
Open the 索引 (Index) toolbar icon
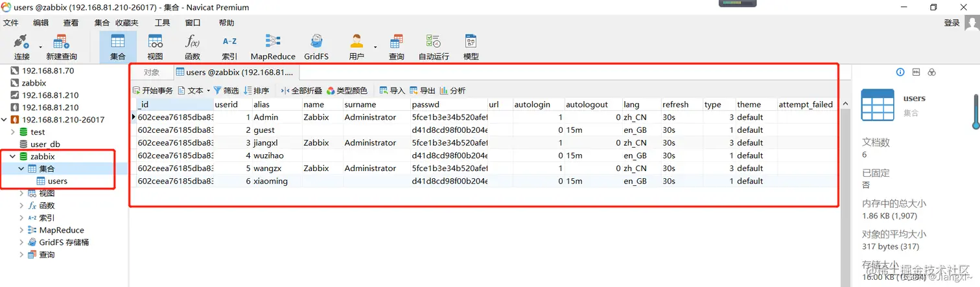(229, 47)
